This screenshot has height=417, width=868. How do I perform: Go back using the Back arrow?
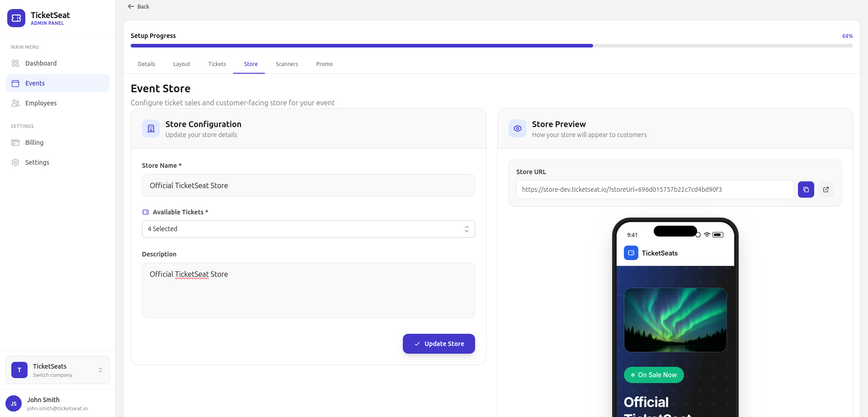(138, 6)
